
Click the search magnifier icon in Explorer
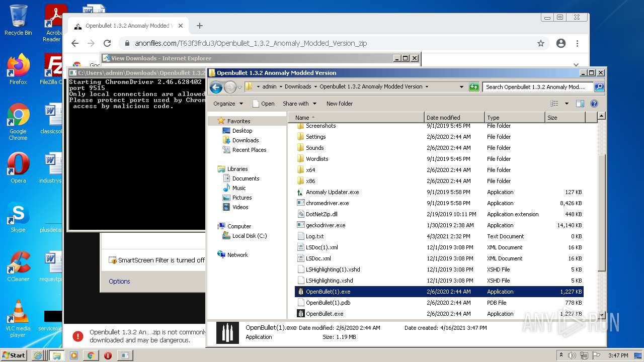[599, 87]
